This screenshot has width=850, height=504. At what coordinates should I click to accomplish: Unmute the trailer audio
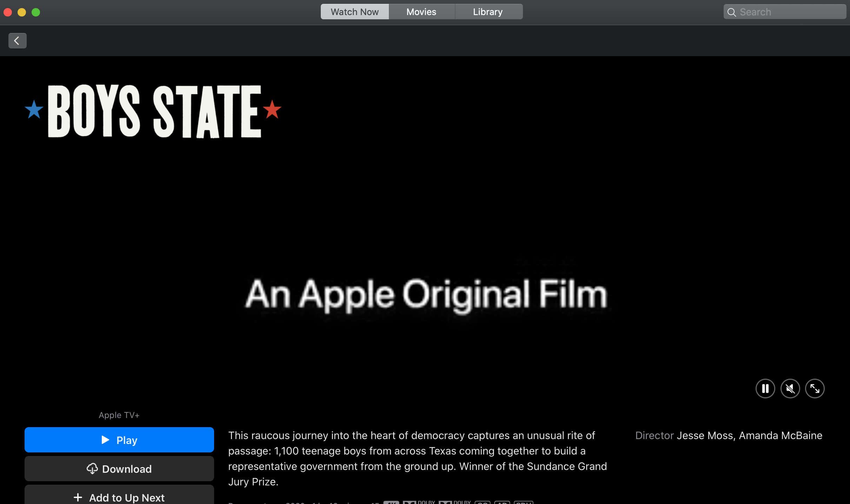pyautogui.click(x=790, y=389)
